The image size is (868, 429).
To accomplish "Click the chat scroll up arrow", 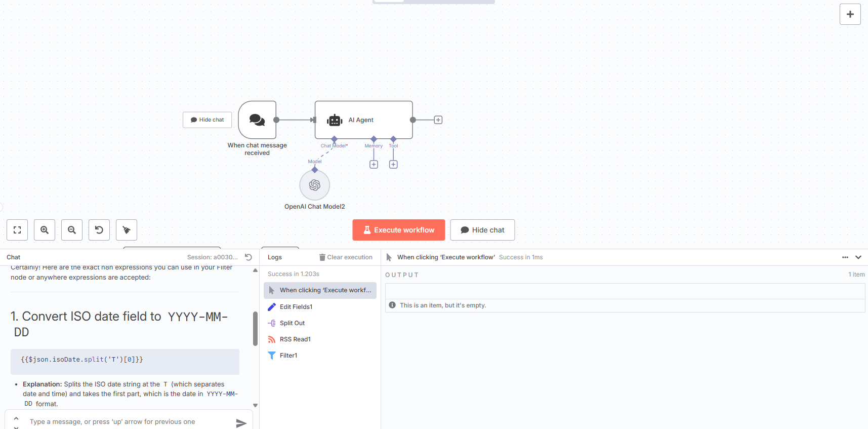I will pyautogui.click(x=256, y=270).
